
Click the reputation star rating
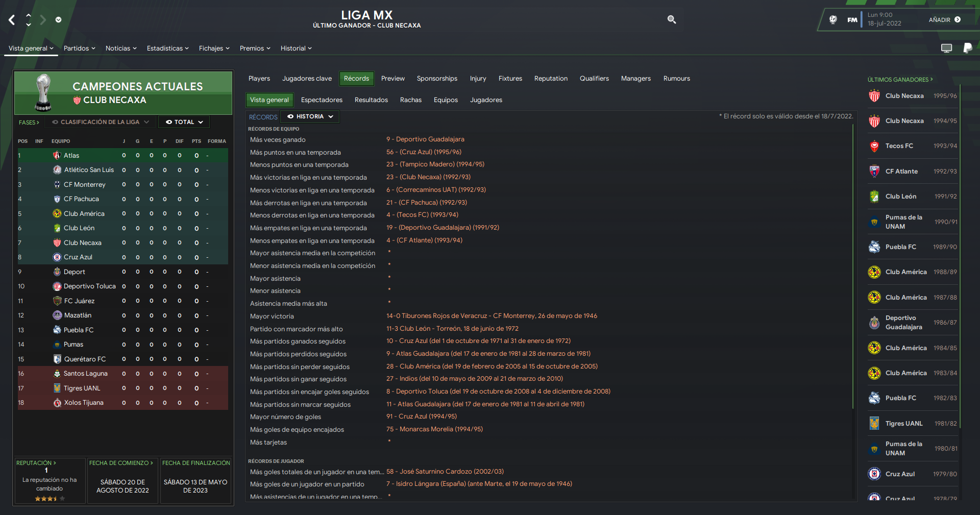pyautogui.click(x=50, y=499)
